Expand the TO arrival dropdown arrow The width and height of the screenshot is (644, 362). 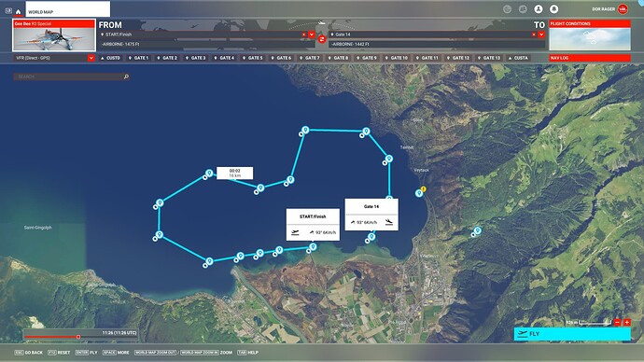[541, 35]
